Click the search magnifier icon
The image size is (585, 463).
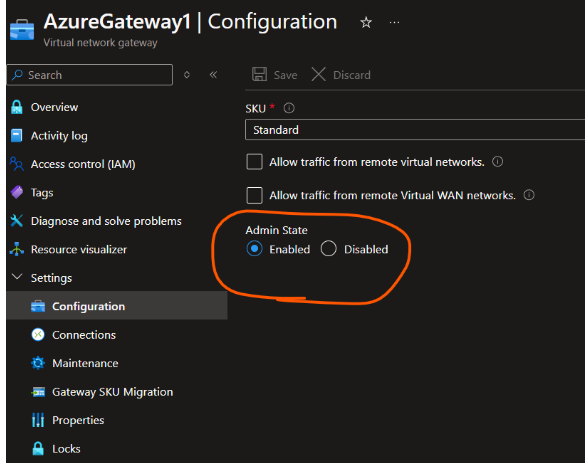(x=17, y=75)
